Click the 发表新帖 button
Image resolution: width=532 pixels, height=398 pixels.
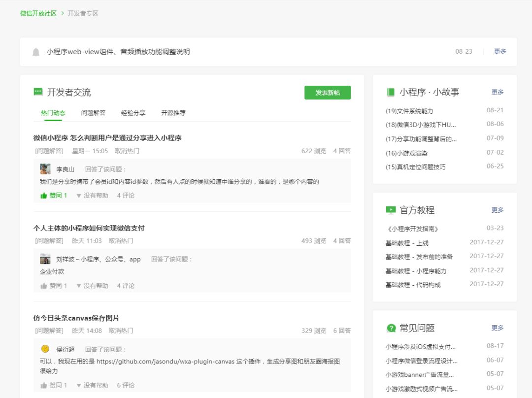point(328,93)
